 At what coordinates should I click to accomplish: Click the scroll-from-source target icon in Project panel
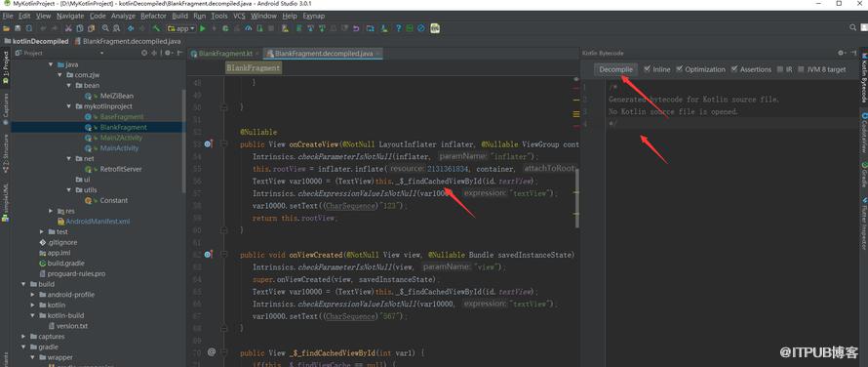tap(144, 53)
